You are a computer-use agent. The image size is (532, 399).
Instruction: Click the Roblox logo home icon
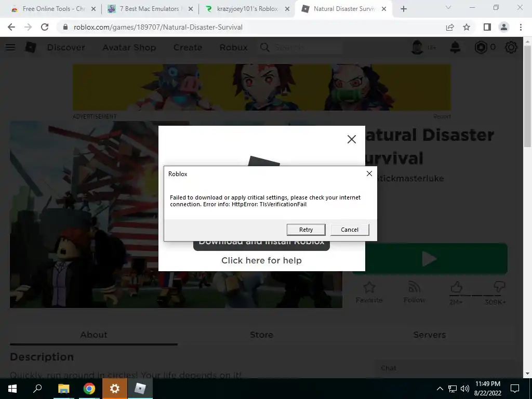coord(30,47)
